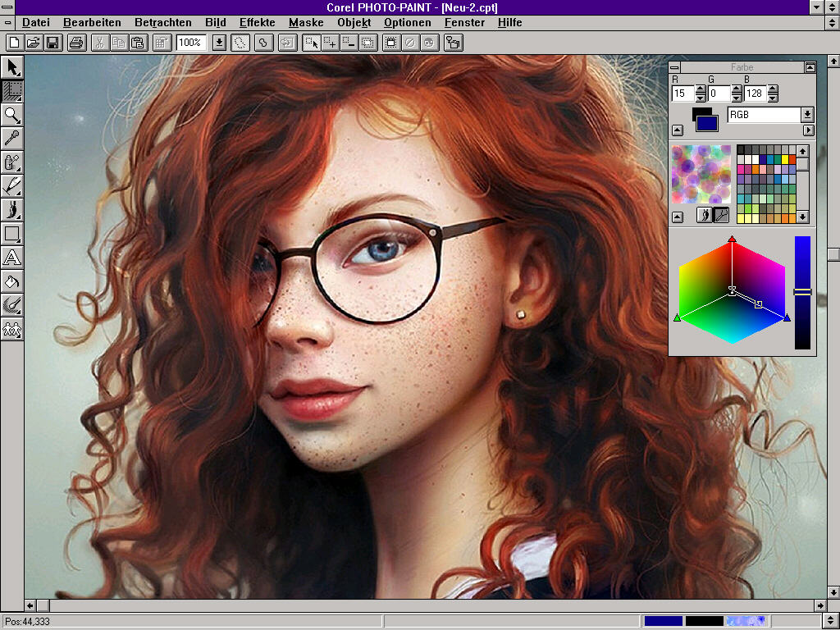The image size is (840, 630).
Task: Click the G value input field
Action: [719, 94]
